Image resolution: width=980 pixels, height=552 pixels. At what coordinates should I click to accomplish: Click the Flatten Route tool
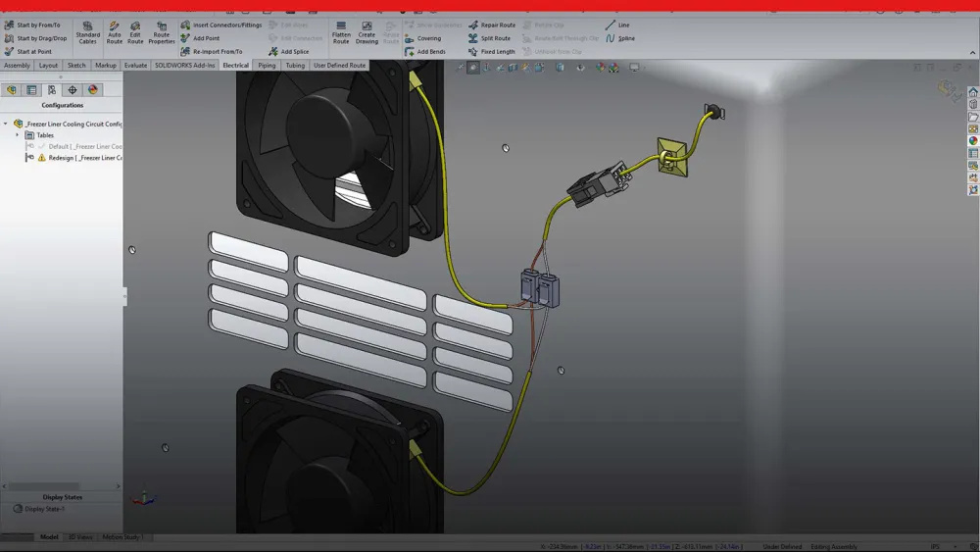pyautogui.click(x=341, y=32)
